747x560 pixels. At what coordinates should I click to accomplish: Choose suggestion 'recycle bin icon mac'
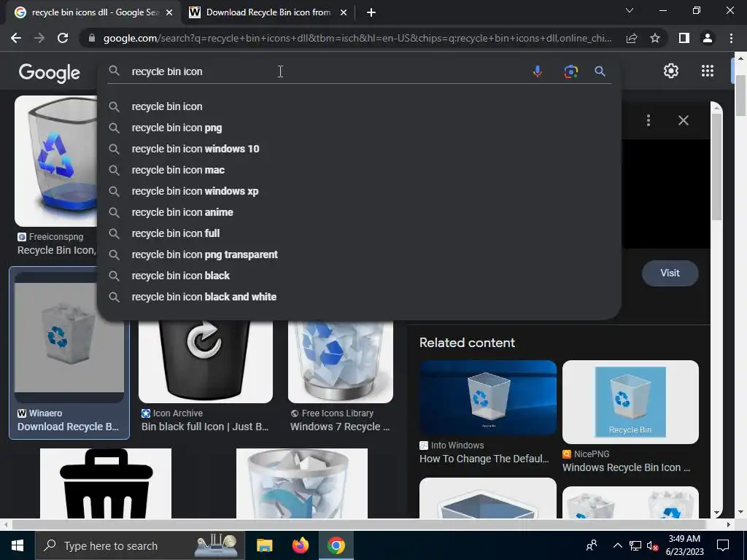(359, 170)
